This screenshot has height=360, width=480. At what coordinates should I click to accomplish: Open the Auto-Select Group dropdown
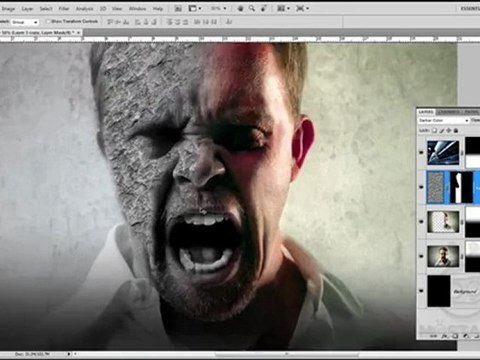[25, 22]
